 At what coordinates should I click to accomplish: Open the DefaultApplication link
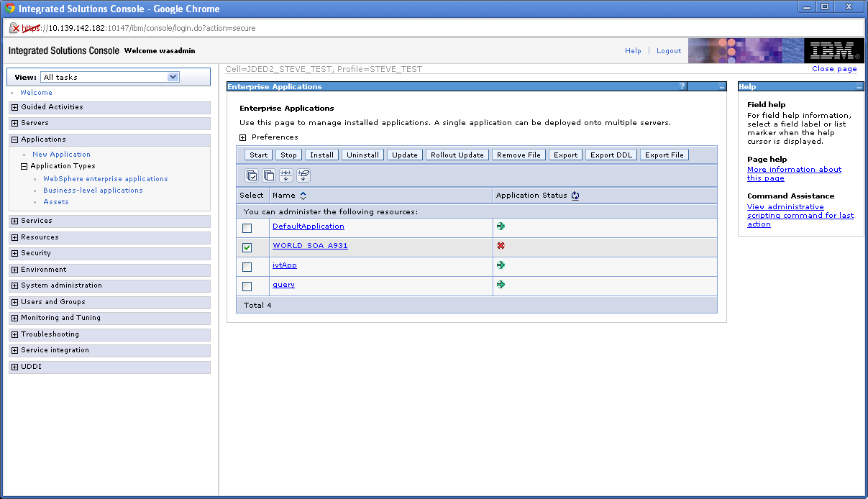[309, 226]
